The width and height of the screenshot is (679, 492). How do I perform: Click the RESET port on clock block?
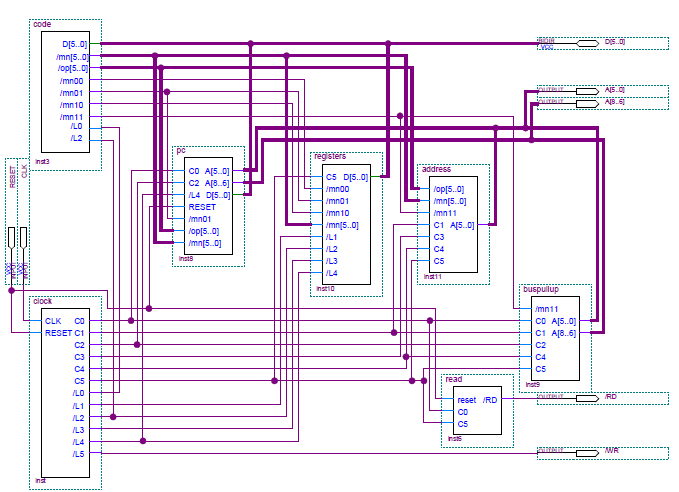(58, 333)
